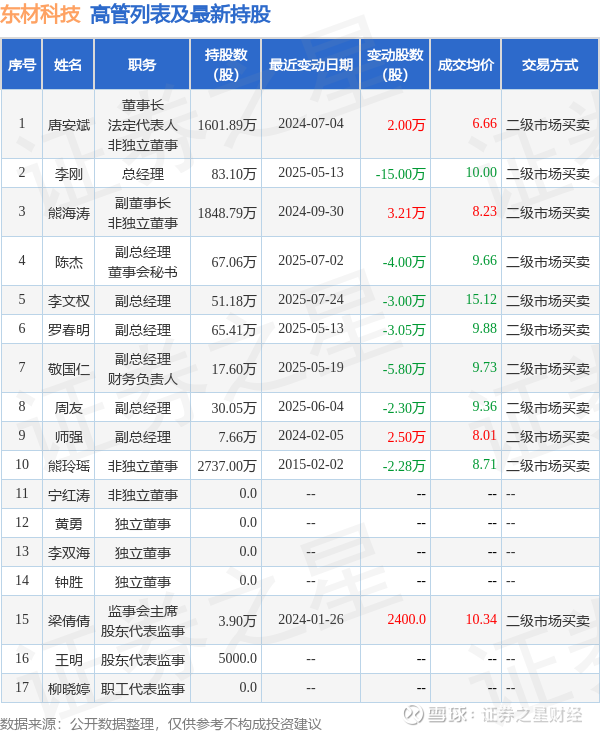Click the date 2024-09-30

coord(311,211)
